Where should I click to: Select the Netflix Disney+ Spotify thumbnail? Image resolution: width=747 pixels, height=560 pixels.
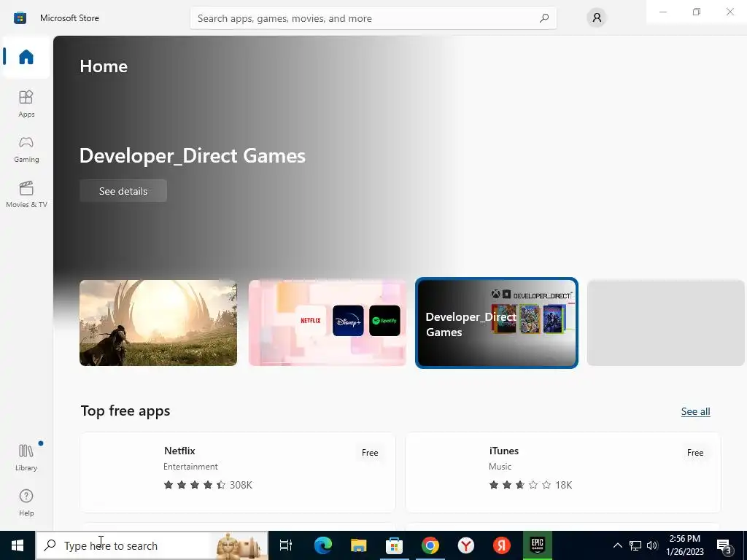click(328, 323)
